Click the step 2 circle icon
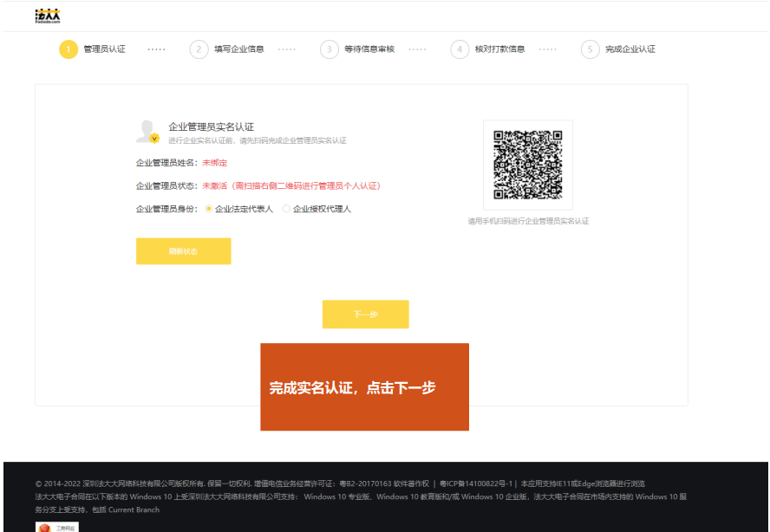Viewport: 770px width, 532px height. point(199,49)
